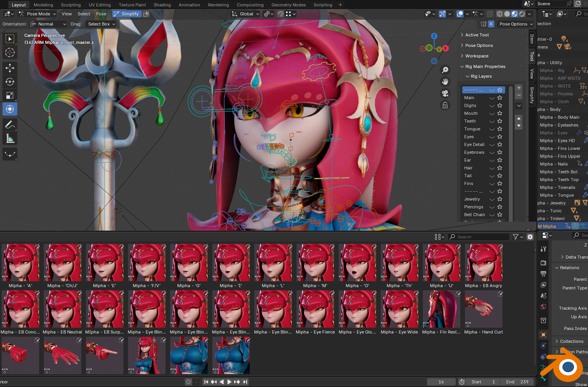Viewport: 588px width, 387px height.
Task: Select the Breakdowner pose tool
Action: [10, 154]
